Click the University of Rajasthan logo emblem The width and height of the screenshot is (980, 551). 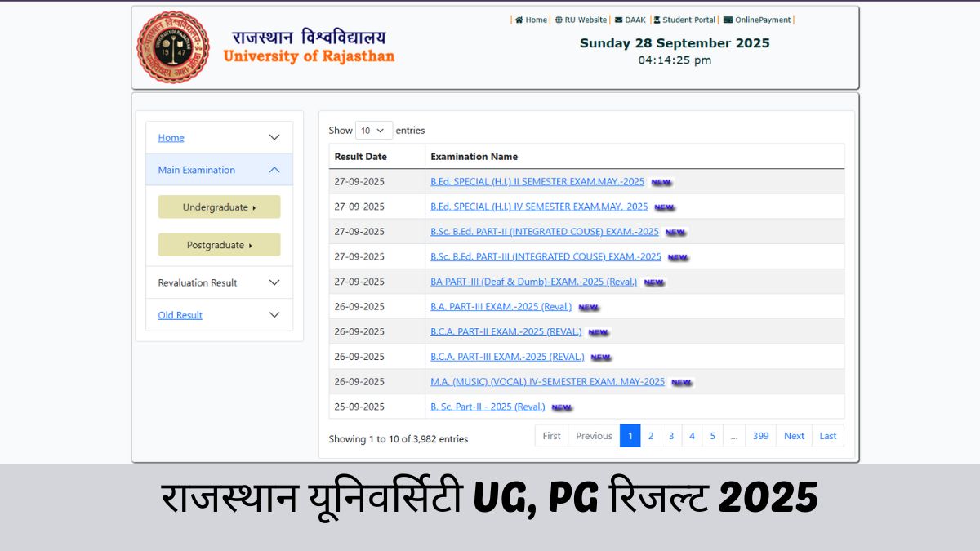[173, 47]
